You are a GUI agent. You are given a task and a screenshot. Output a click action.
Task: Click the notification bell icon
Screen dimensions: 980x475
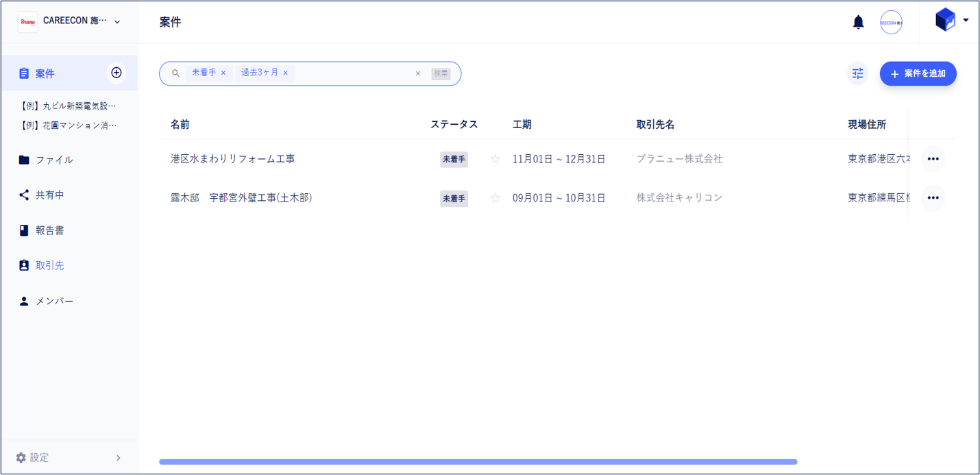pyautogui.click(x=858, y=22)
